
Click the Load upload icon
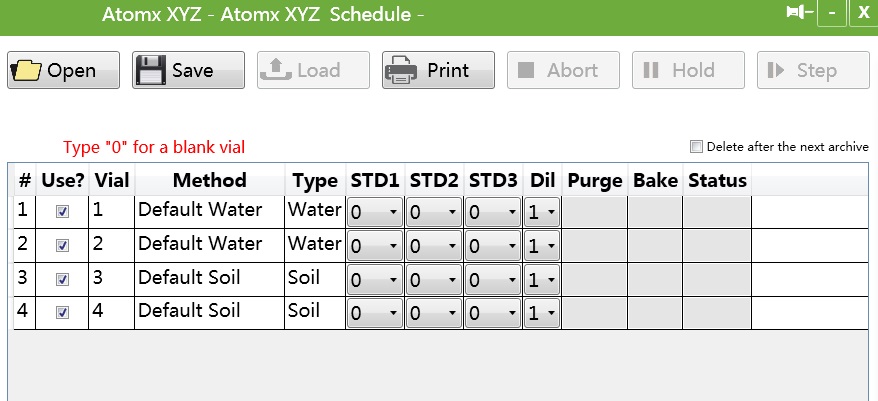point(275,70)
